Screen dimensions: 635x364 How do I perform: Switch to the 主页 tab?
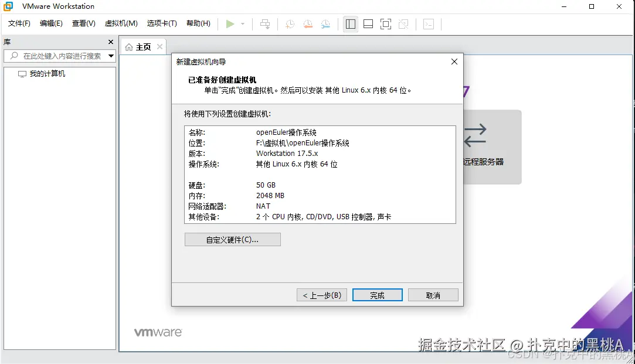(142, 46)
